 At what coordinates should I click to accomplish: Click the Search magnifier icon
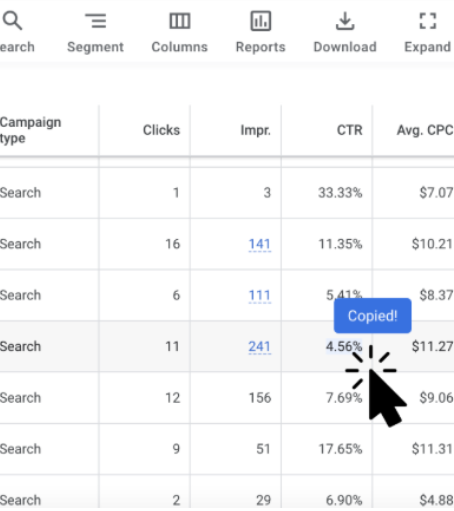tap(12, 21)
